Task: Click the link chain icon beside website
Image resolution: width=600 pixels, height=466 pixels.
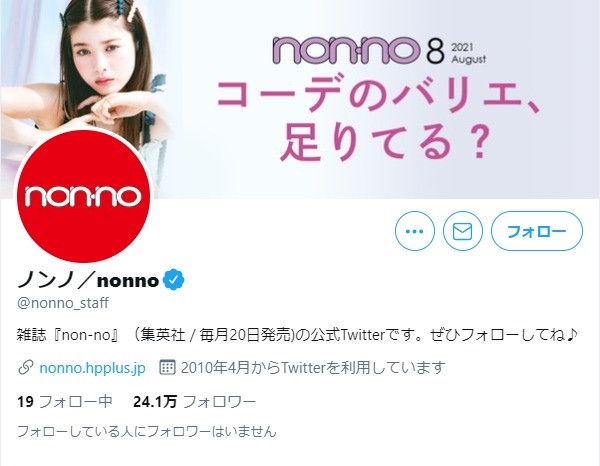Action: click(x=25, y=368)
